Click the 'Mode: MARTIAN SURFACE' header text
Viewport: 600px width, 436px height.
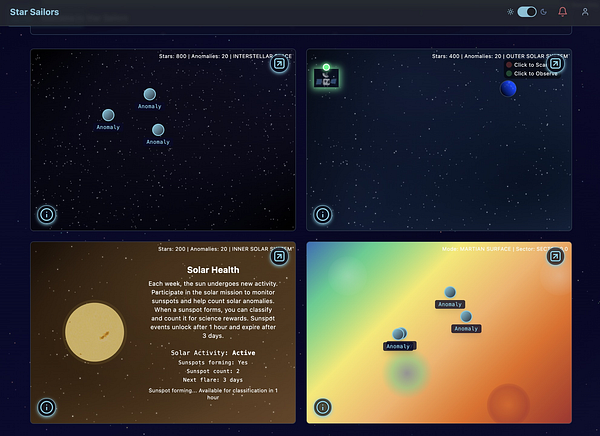476,249
